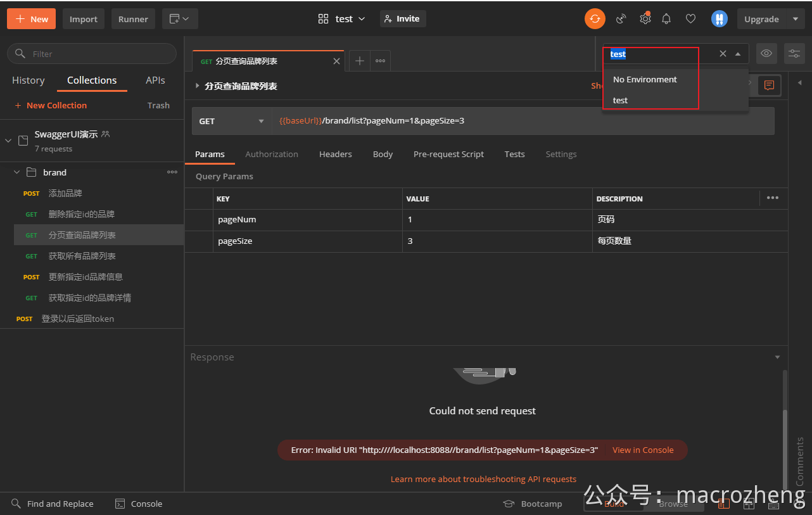
Task: Open the Trash link
Action: click(158, 105)
